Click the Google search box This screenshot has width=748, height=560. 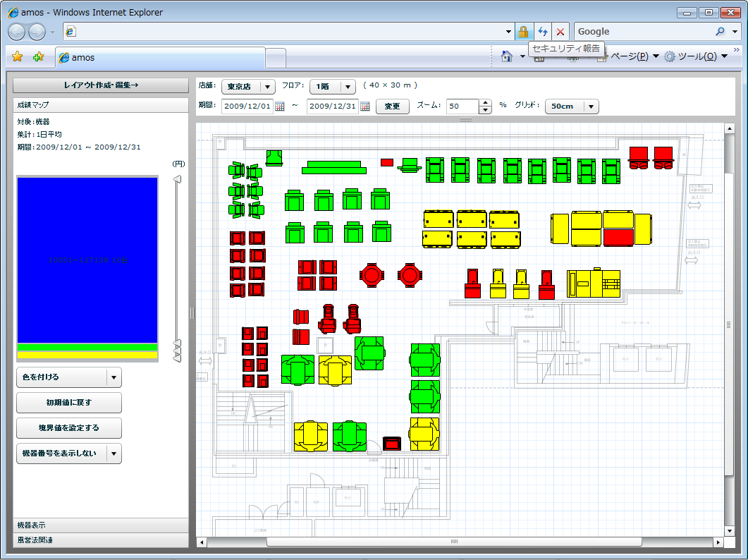(x=644, y=32)
